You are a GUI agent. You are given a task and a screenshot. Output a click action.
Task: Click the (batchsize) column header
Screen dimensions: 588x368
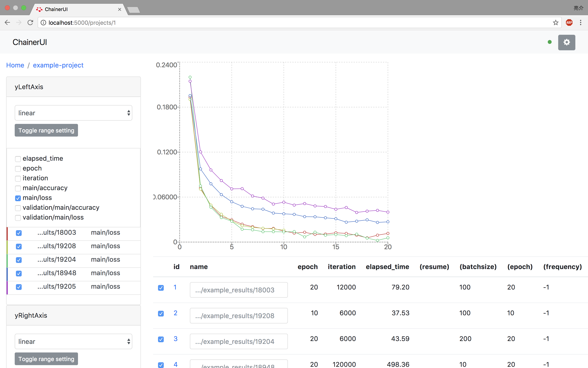478,267
